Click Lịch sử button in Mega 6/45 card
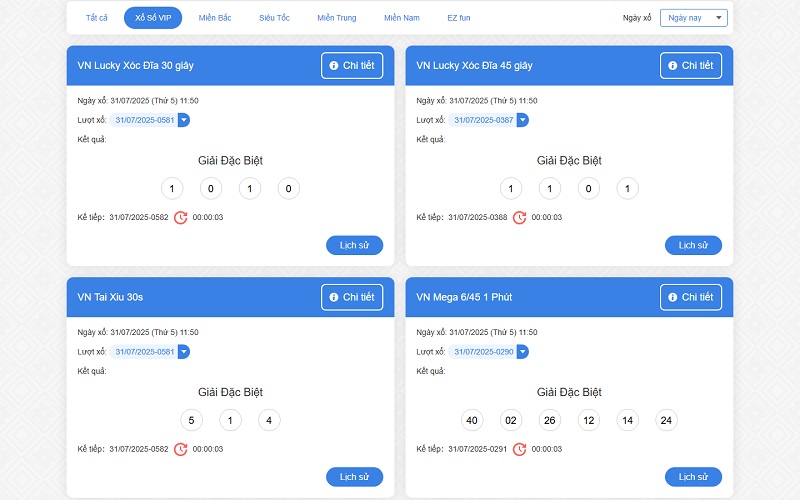 tap(693, 477)
